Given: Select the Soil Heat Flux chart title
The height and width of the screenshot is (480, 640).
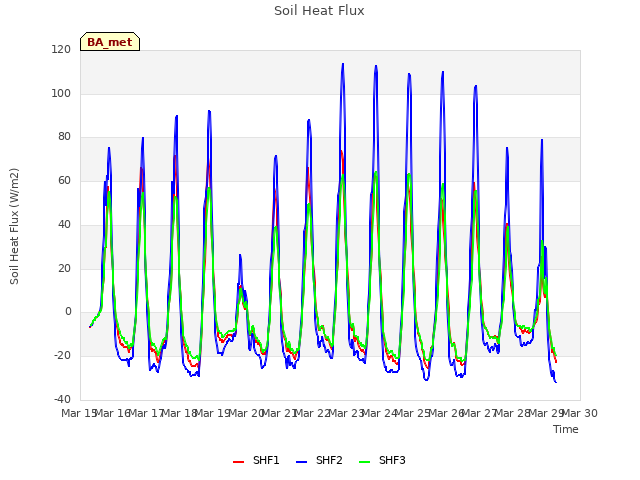Looking at the screenshot, I should tap(319, 11).
